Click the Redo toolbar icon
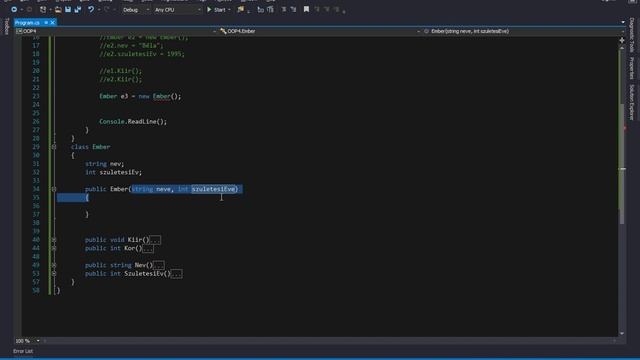 pyautogui.click(x=107, y=9)
